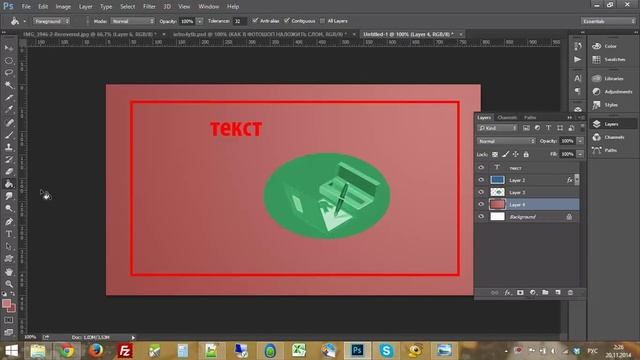Select the Healing Brush tool
Screen dimensions: 640x360
[9, 122]
